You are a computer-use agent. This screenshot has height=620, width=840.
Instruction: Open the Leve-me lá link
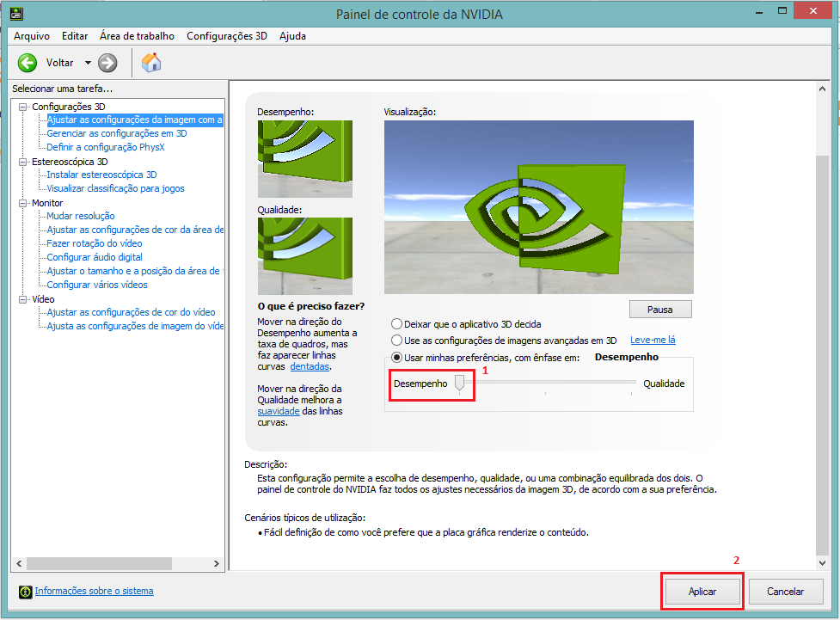(653, 340)
